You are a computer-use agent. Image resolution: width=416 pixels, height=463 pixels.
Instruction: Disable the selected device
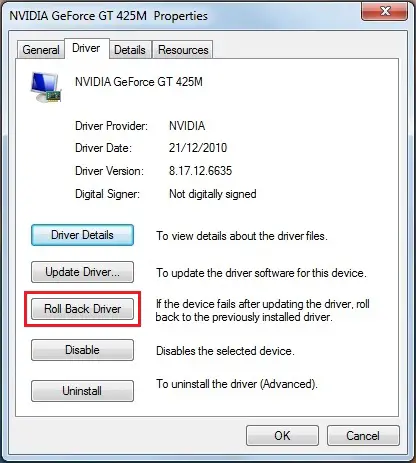click(x=82, y=350)
